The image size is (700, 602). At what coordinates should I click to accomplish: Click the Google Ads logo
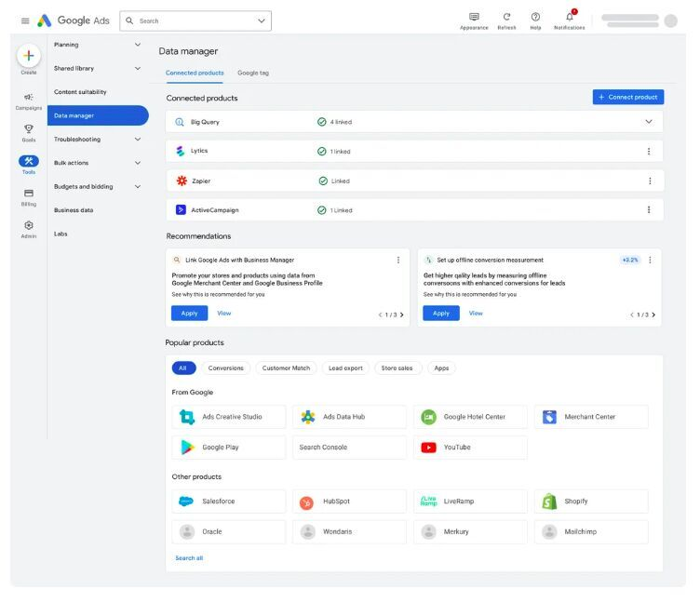tap(74, 20)
